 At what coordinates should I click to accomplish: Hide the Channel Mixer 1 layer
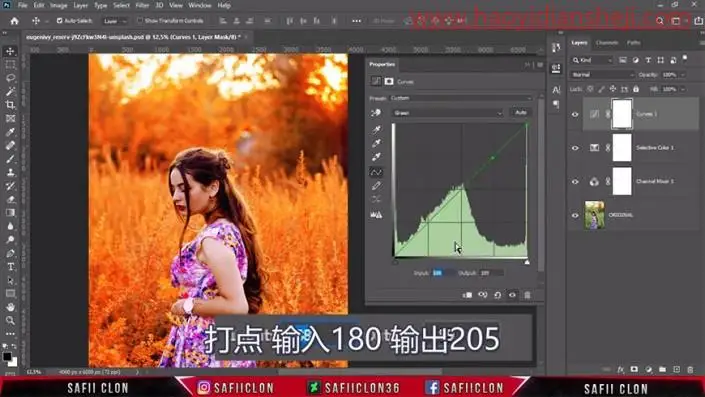coord(575,182)
